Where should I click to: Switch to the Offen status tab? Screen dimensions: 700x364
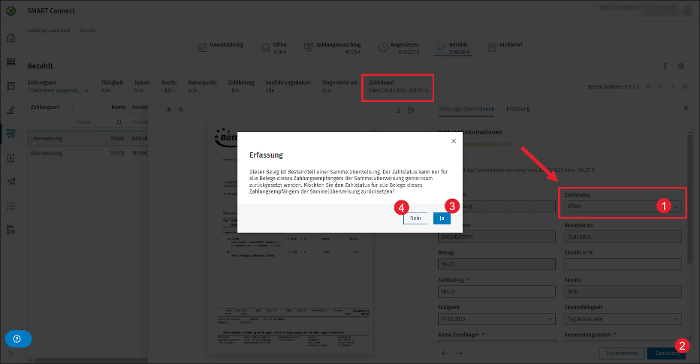coord(274,48)
